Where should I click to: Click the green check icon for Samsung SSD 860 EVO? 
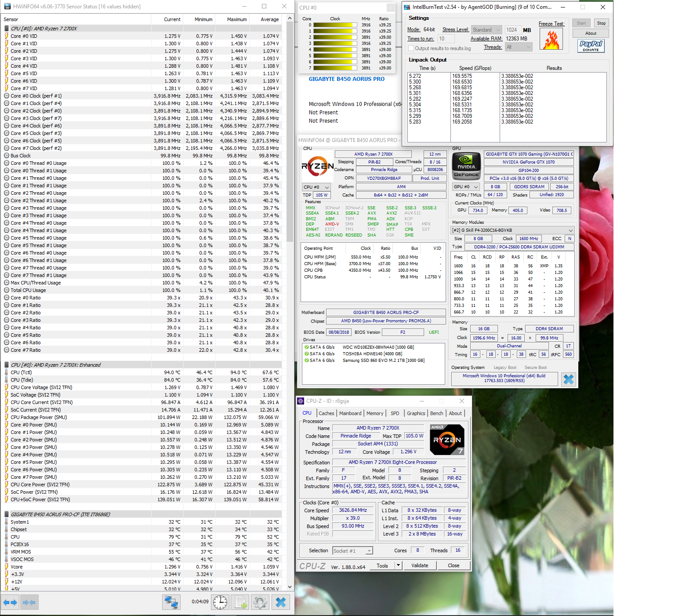tap(306, 361)
